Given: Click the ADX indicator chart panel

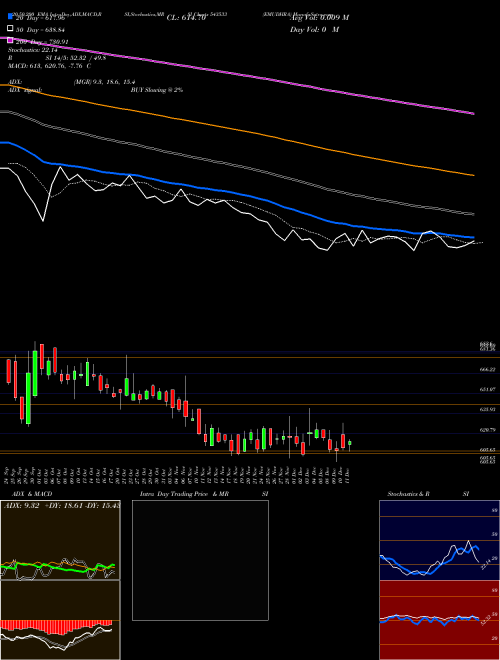Looking at the screenshot, I should [x=60, y=540].
